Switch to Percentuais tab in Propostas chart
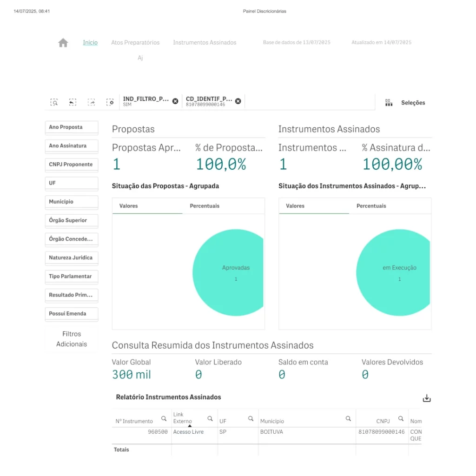476x476 pixels. (x=205, y=206)
